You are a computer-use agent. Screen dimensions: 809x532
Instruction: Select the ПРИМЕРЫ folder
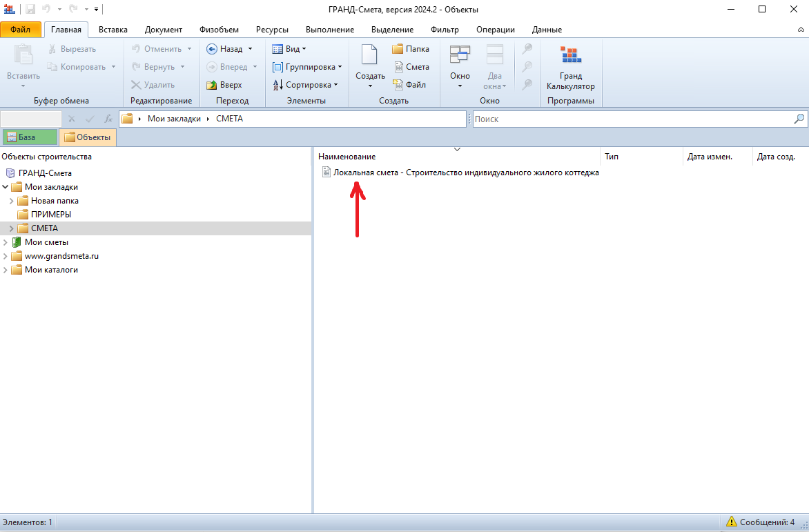[50, 215]
